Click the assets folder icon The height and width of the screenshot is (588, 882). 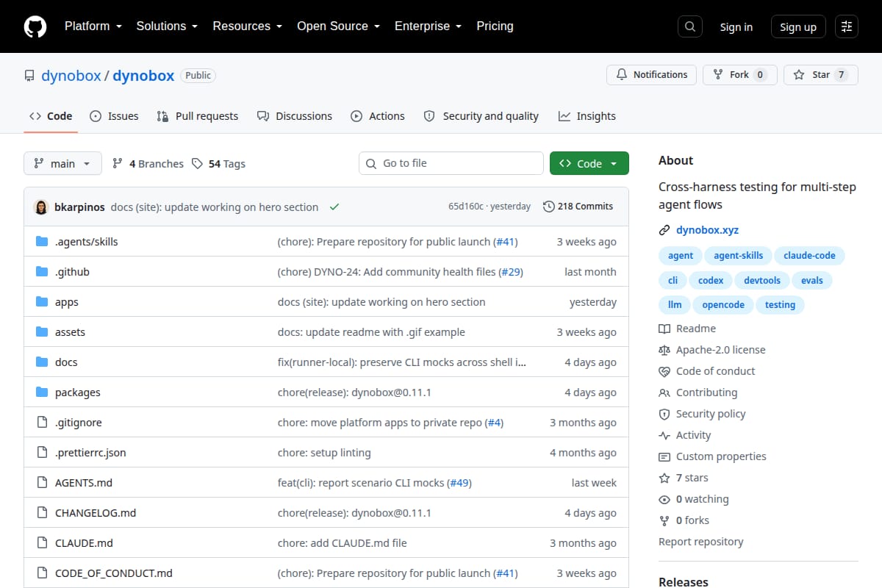click(x=42, y=331)
